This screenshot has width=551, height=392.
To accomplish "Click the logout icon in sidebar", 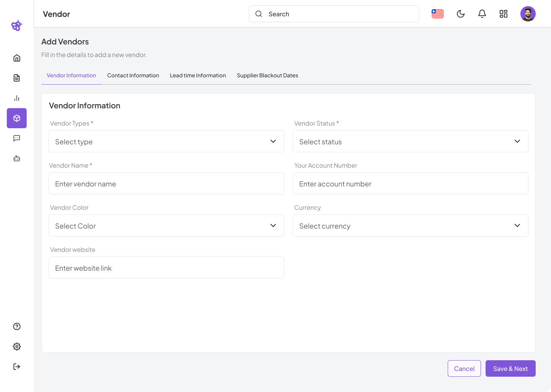I will pos(17,367).
